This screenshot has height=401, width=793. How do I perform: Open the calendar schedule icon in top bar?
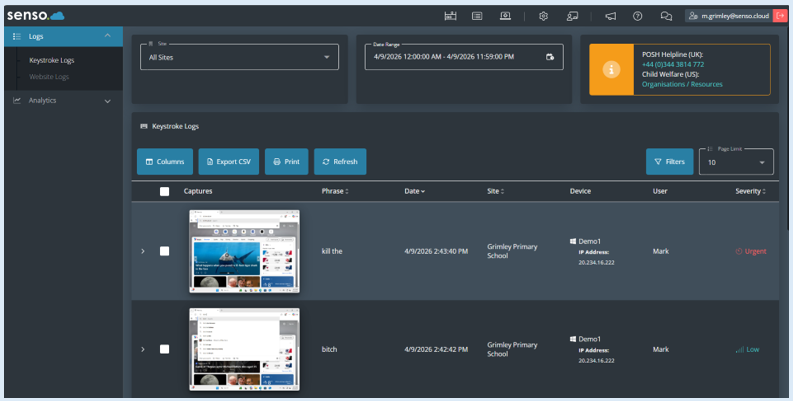pos(450,16)
